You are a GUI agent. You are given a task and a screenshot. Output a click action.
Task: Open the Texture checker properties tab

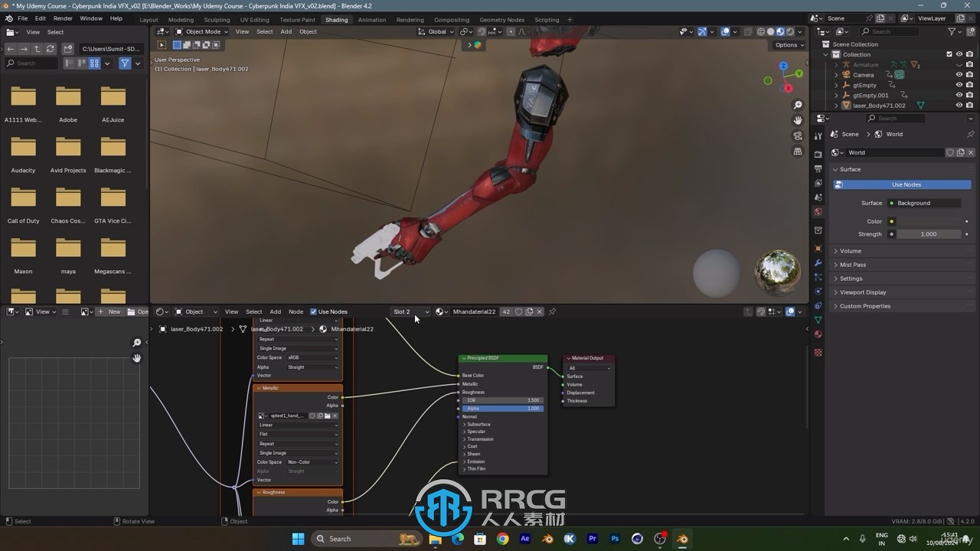[x=818, y=353]
